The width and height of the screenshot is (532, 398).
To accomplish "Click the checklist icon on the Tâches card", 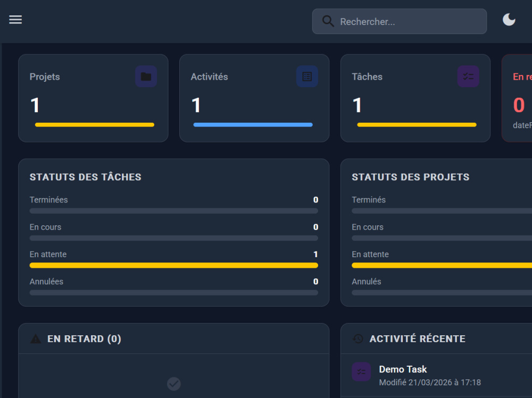I will coord(468,77).
